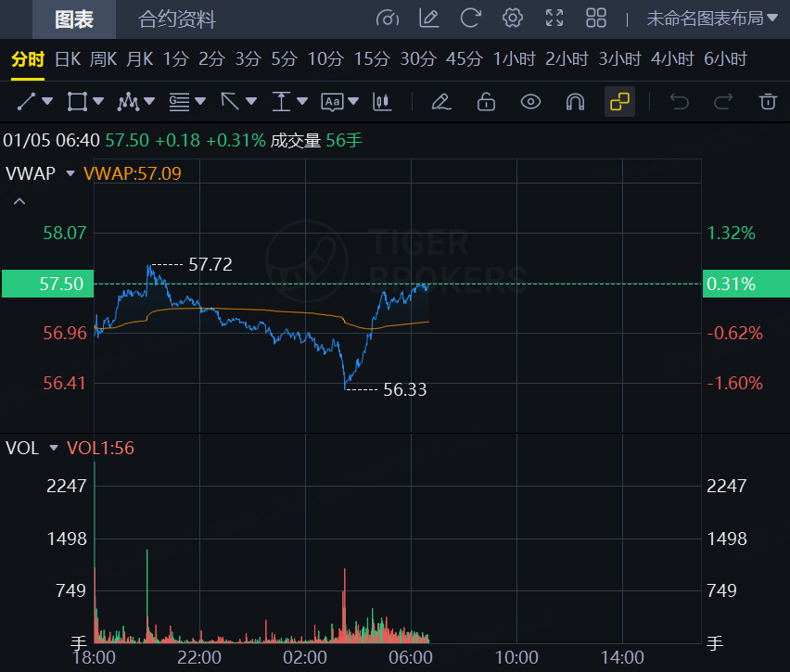Image resolution: width=790 pixels, height=672 pixels.
Task: Open the multi-chart grid layout icon
Action: coord(596,18)
